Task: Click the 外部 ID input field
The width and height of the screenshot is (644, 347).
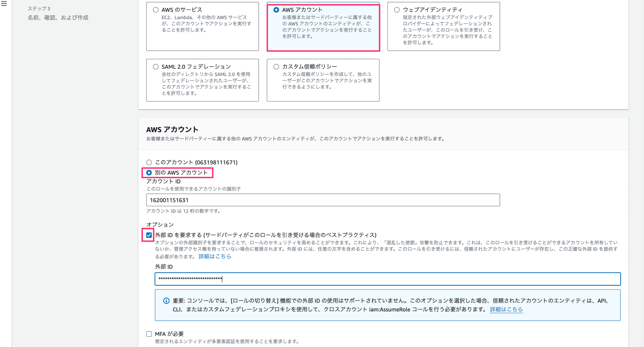Action: 388,279
